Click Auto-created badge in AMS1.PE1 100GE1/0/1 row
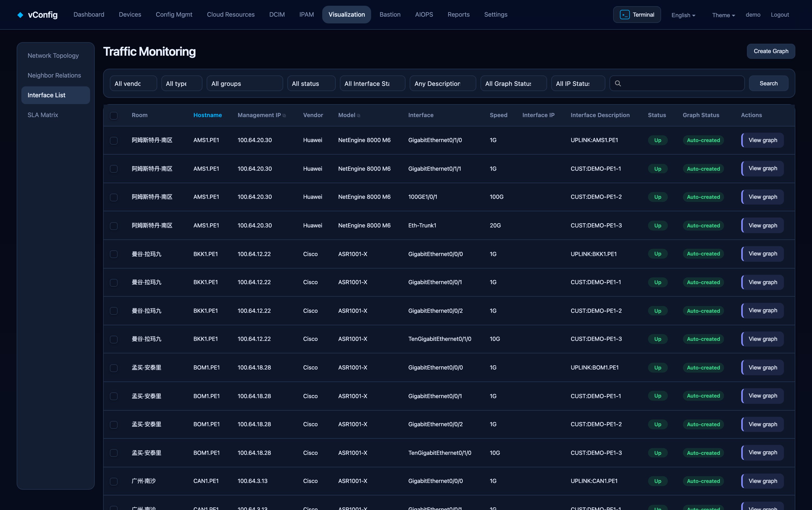Screen dimensions: 812x510 click(x=703, y=197)
